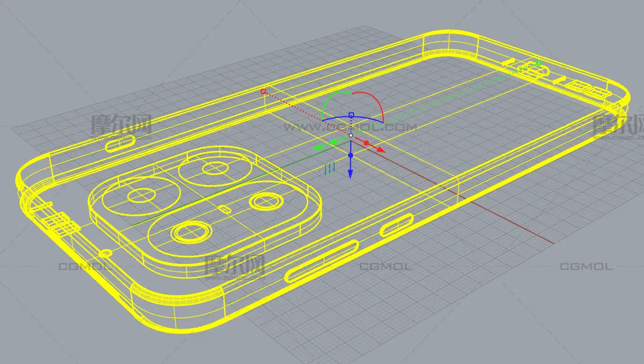This screenshot has width=644, height=364.
Task: Select the tiny pill-shaped flash curve between camera lenses
Action: pos(224,209)
